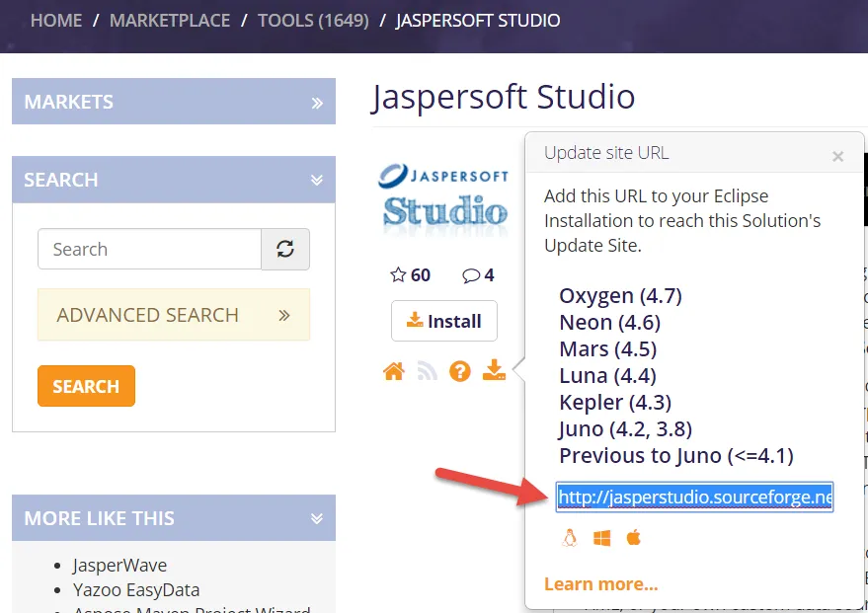Click the home icon below Install
Image resolution: width=868 pixels, height=613 pixels.
(x=394, y=371)
